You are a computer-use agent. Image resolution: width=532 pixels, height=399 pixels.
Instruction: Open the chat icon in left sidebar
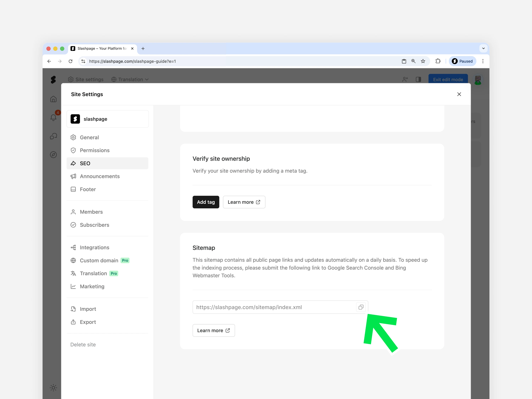pos(53,136)
